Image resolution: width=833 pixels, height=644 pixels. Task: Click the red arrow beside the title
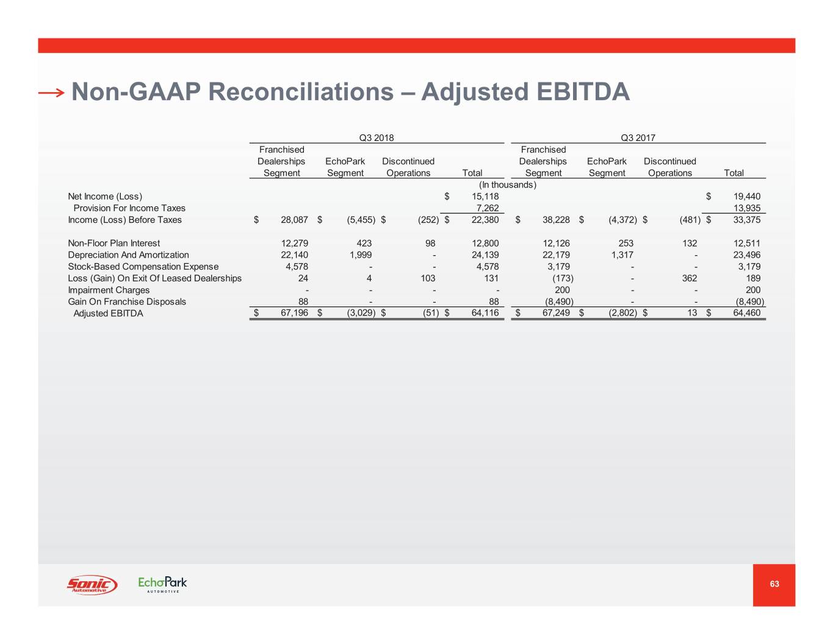[x=51, y=93]
